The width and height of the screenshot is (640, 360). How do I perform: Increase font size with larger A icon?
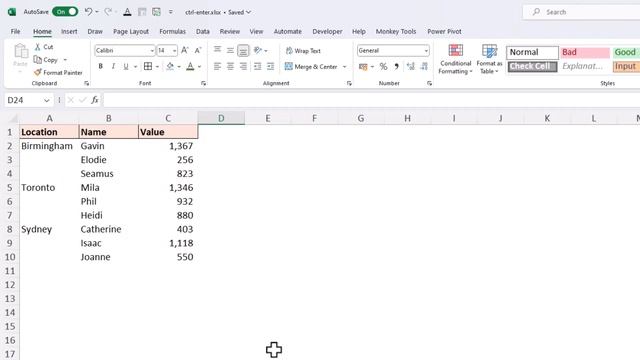point(185,51)
